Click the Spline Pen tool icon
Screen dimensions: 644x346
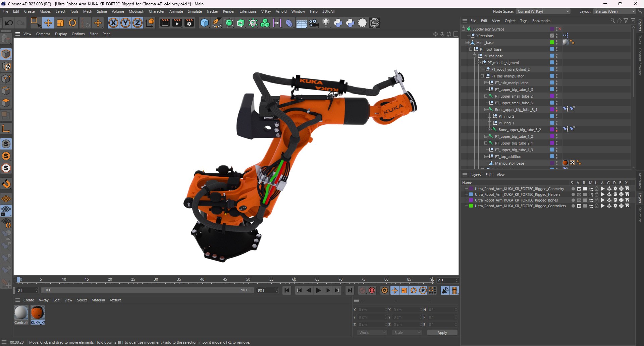tap(217, 23)
